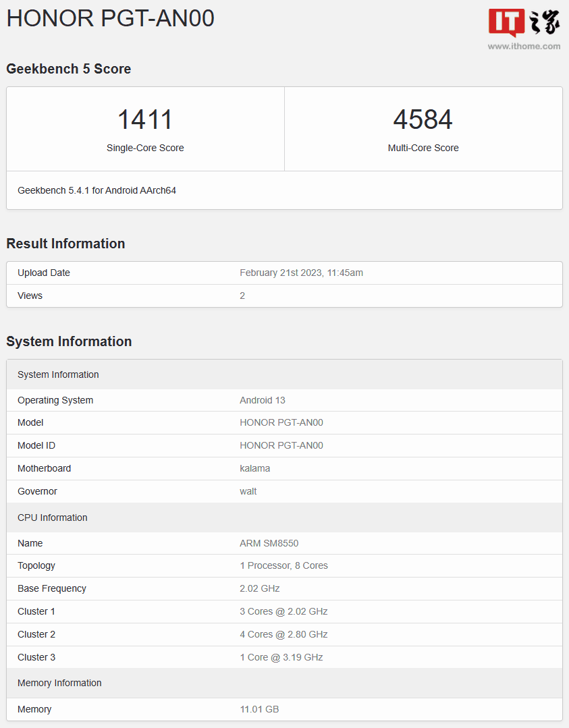Click the System Information table header

click(58, 374)
